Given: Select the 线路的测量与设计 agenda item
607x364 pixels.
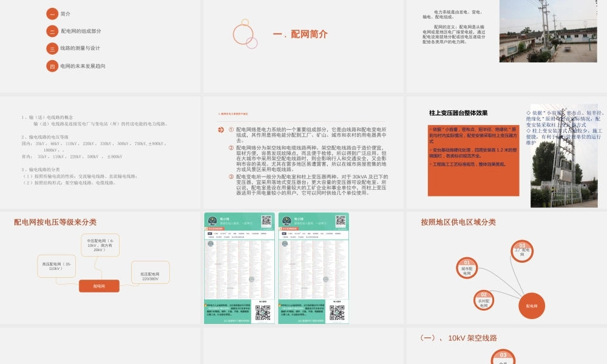Looking at the screenshot, I should point(80,49).
